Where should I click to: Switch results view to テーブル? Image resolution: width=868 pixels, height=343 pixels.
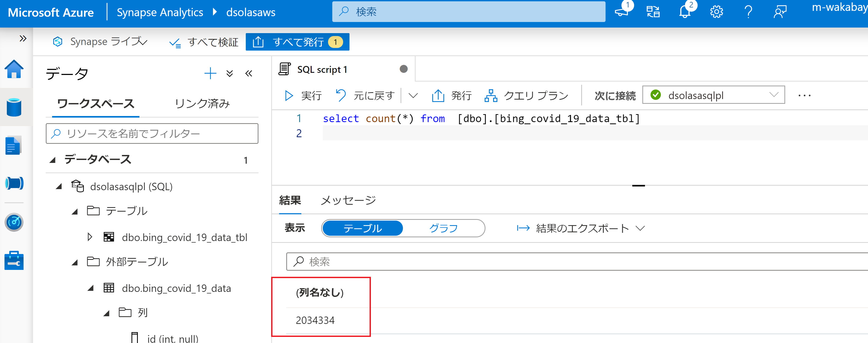tap(362, 228)
